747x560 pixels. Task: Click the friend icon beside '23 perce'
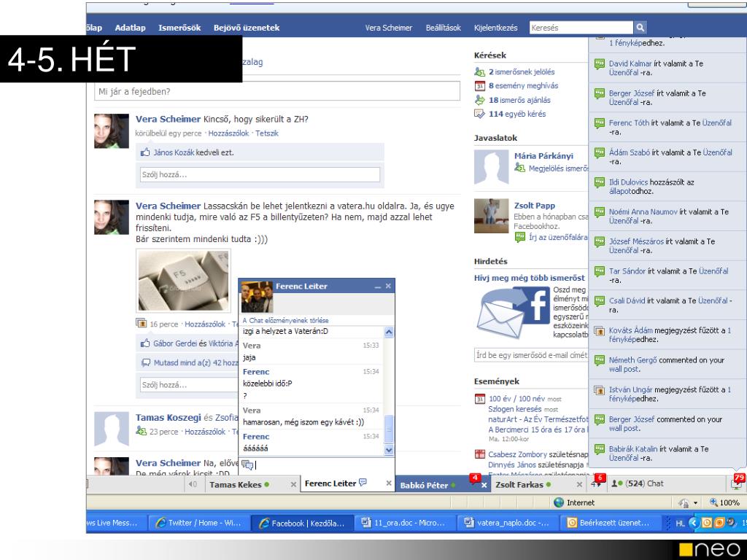[x=141, y=431]
